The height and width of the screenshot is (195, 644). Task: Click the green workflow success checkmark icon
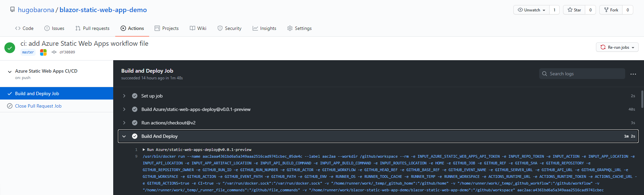tap(10, 48)
